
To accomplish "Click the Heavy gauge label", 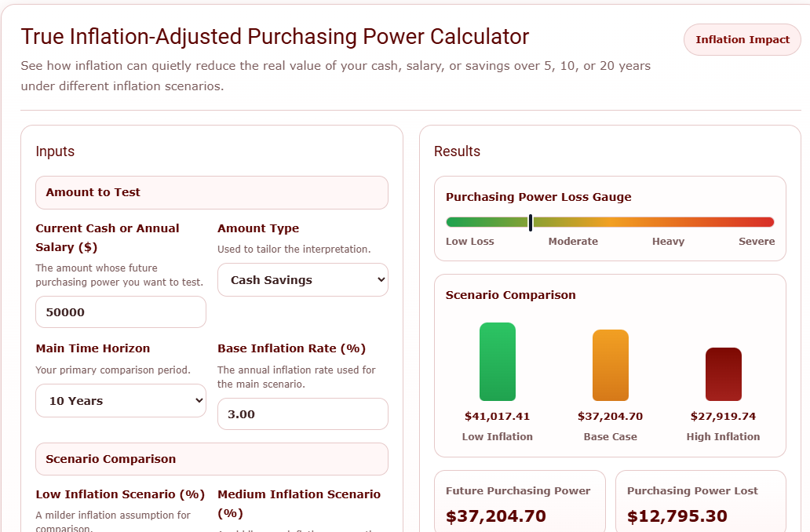I will click(668, 241).
